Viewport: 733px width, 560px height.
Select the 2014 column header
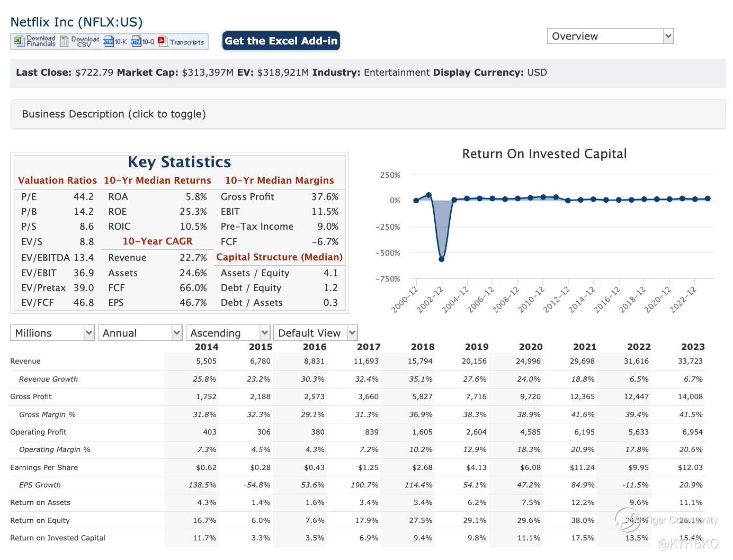pos(206,347)
